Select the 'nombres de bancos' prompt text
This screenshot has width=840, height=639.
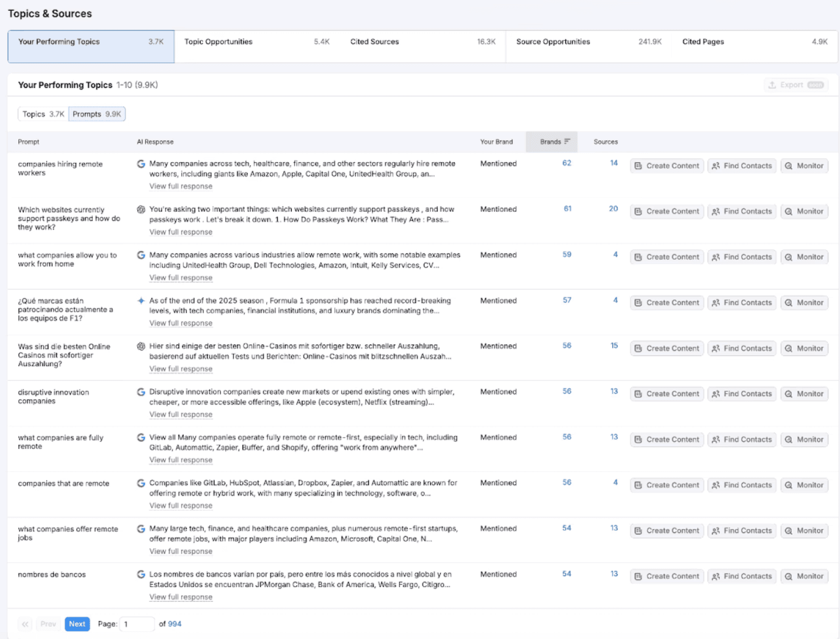point(52,575)
